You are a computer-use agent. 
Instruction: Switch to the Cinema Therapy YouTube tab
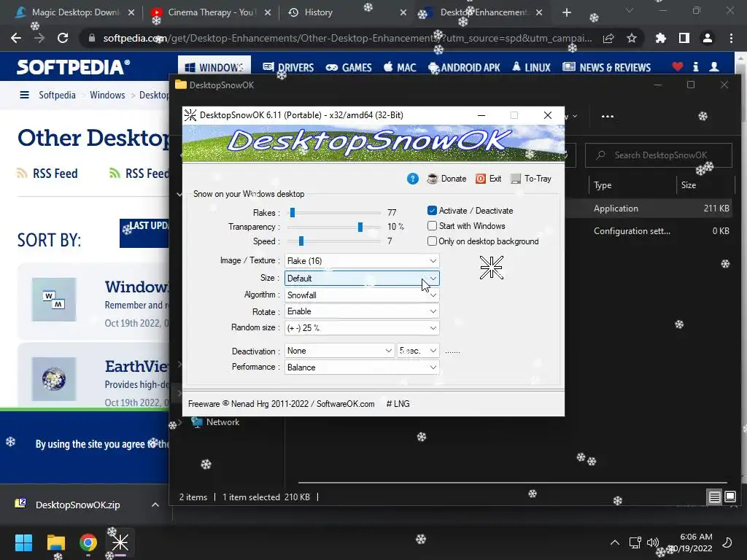point(211,12)
